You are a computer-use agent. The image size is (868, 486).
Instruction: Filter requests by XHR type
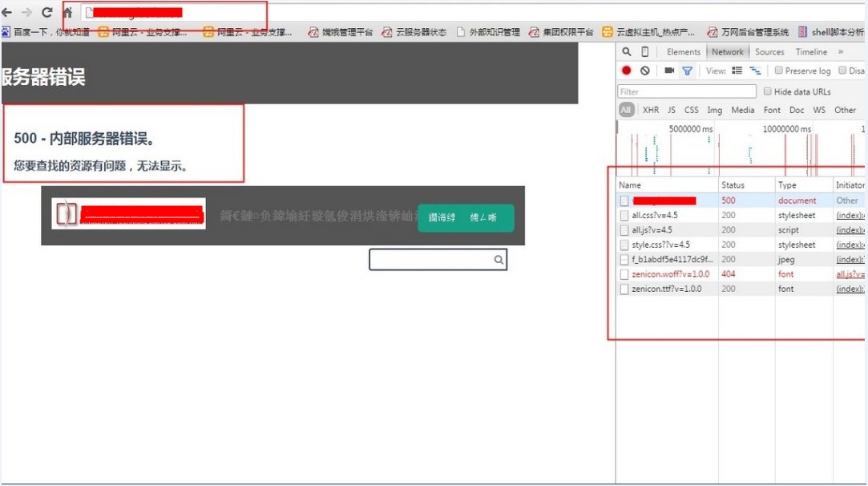(x=651, y=110)
